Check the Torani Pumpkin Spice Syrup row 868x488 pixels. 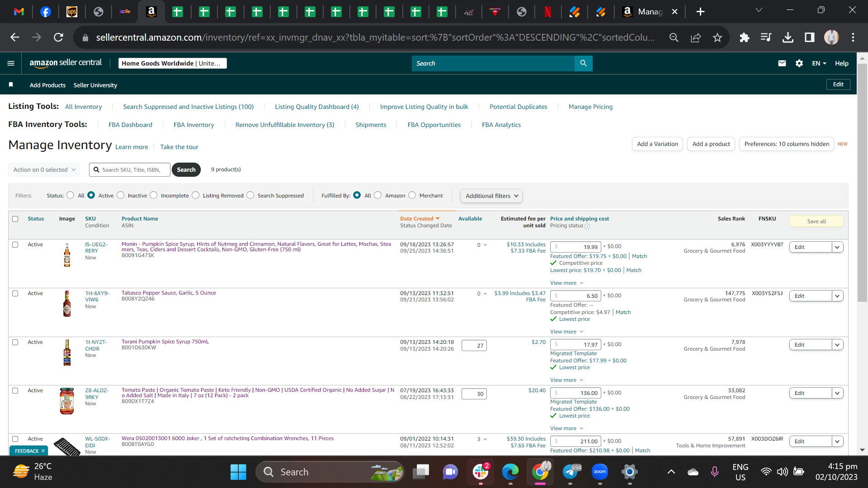click(15, 342)
